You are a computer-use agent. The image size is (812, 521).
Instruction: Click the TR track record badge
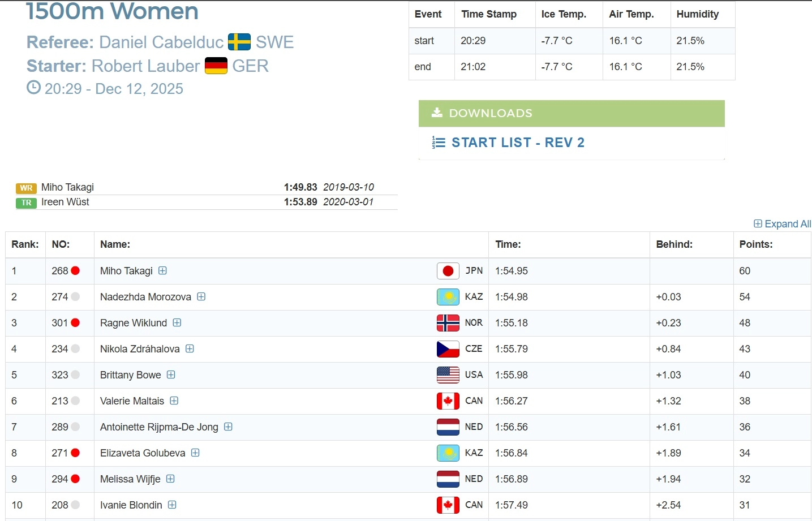(x=26, y=203)
